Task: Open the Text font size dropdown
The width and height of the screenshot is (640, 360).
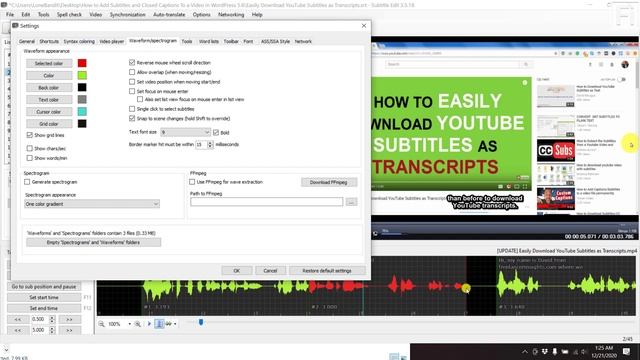Action: coord(185,132)
